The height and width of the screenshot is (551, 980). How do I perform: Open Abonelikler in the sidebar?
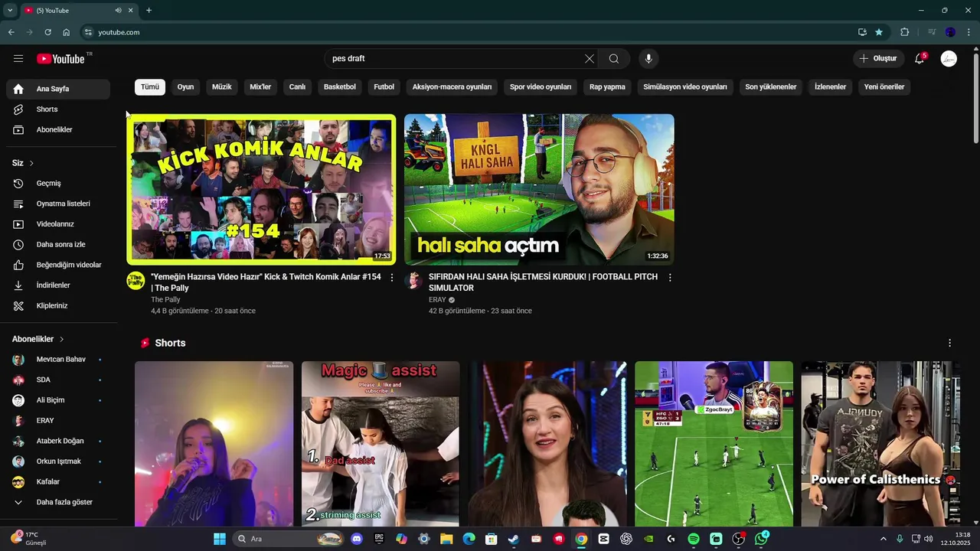point(58,130)
